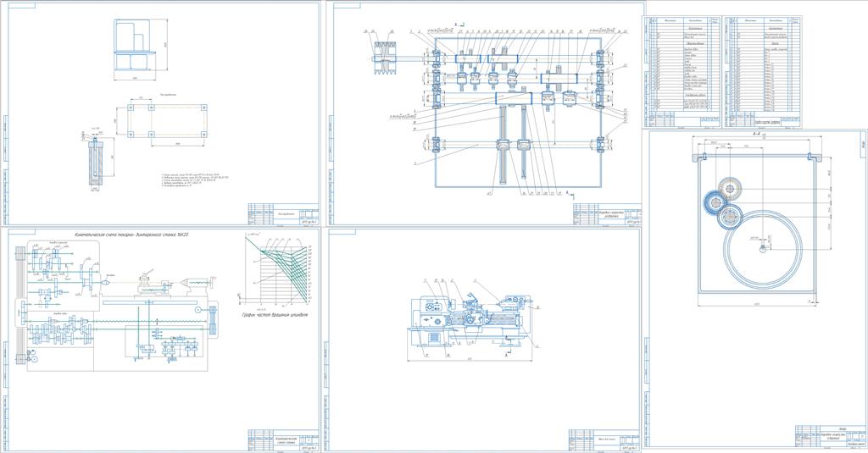
Task: Select the right specification table sheet
Action: [x=762, y=72]
